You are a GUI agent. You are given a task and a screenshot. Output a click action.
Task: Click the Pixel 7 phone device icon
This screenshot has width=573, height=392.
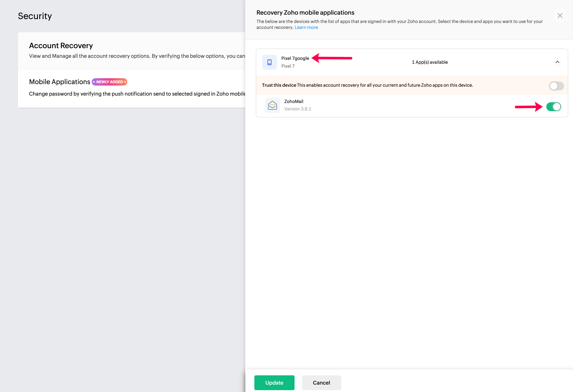(269, 62)
